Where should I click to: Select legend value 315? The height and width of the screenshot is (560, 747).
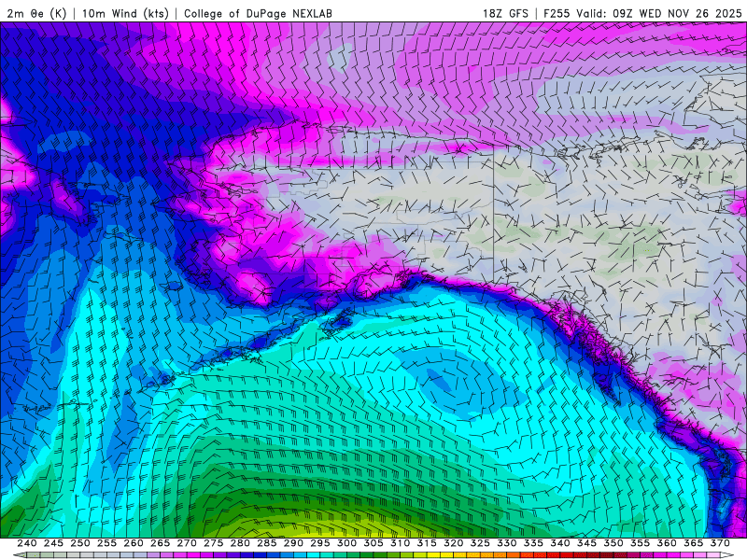point(427,543)
